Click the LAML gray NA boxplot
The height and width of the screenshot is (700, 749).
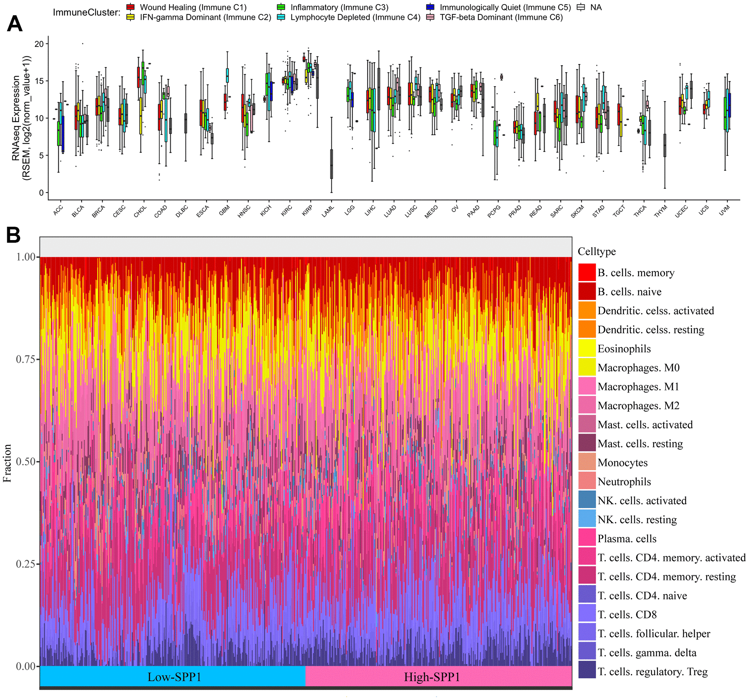[331, 164]
